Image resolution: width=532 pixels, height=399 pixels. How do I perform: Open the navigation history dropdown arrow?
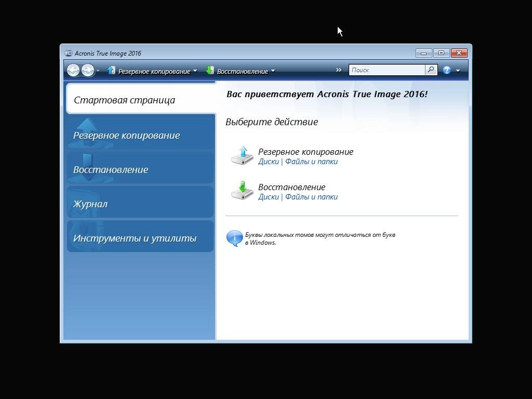pos(98,71)
